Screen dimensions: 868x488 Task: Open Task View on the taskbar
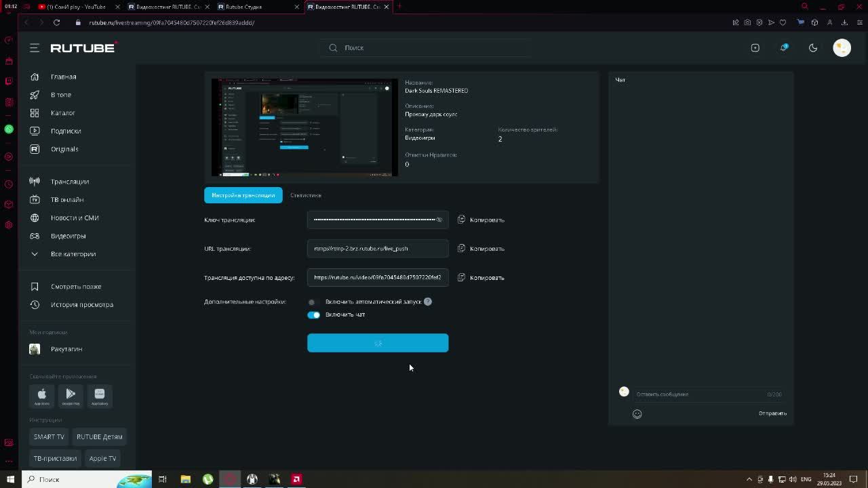coord(163,479)
